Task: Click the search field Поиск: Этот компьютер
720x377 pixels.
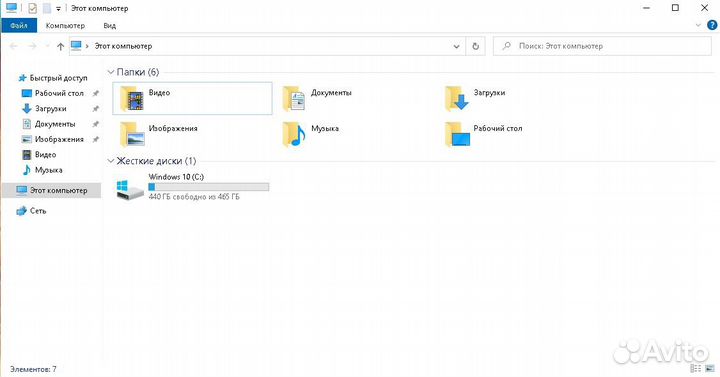Action: pos(602,46)
